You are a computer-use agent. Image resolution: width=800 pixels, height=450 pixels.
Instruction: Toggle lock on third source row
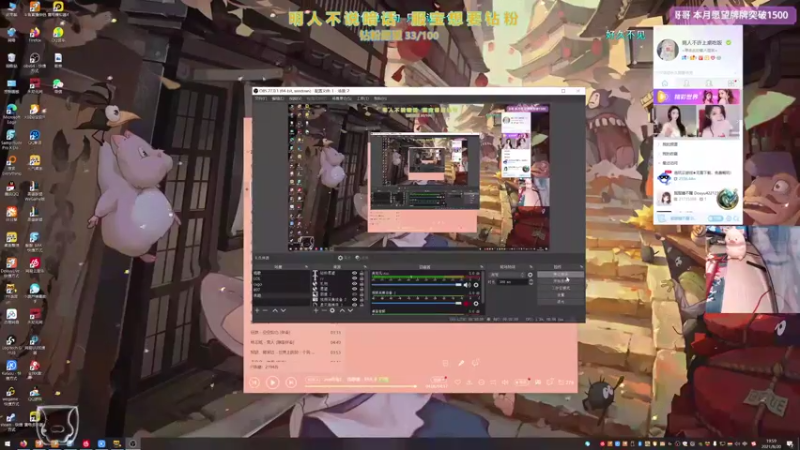tap(362, 283)
